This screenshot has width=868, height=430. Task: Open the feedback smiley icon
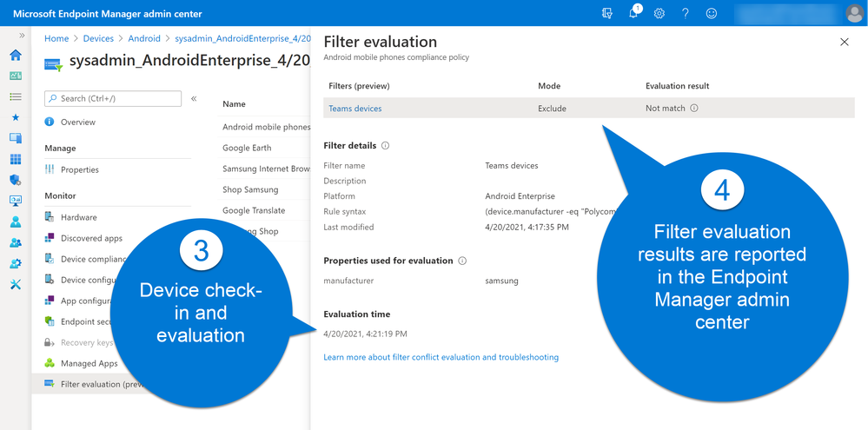click(712, 13)
